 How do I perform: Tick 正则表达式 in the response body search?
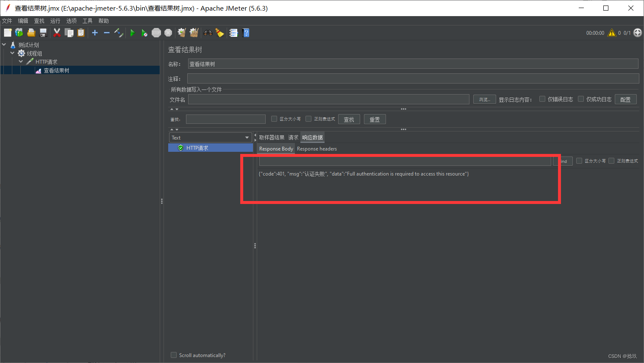611,161
